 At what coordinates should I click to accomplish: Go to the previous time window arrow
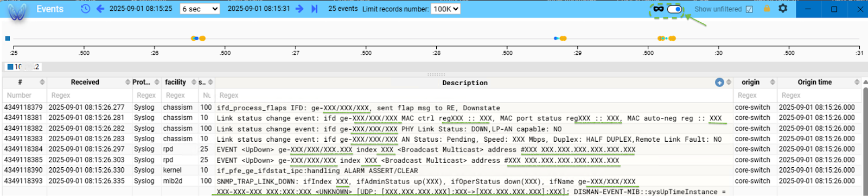coord(100,9)
